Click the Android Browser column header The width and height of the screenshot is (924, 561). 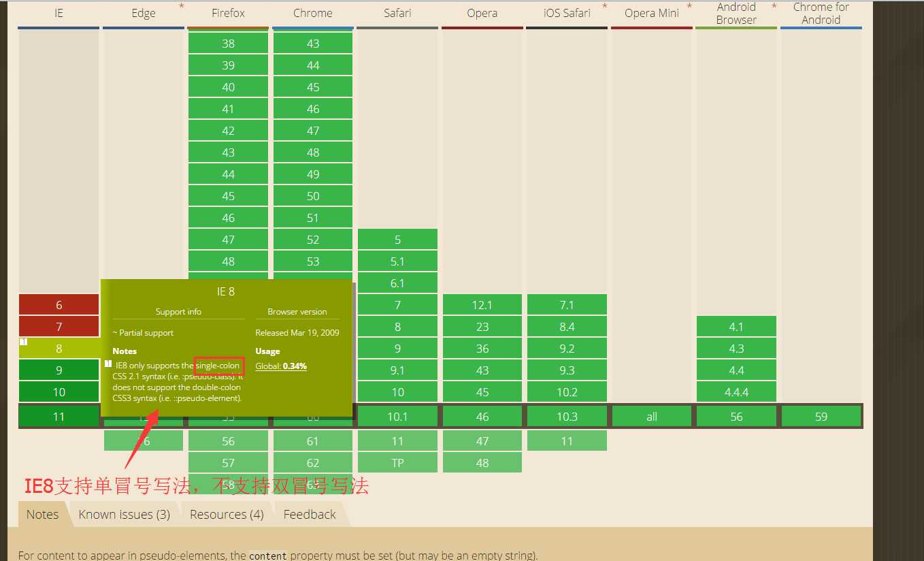click(x=736, y=13)
